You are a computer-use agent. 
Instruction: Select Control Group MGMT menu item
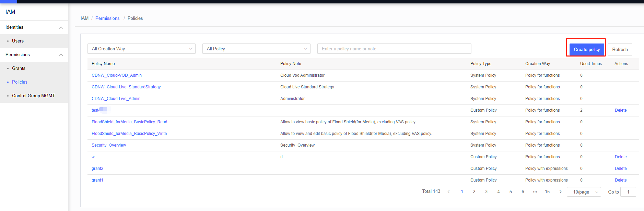[x=33, y=96]
